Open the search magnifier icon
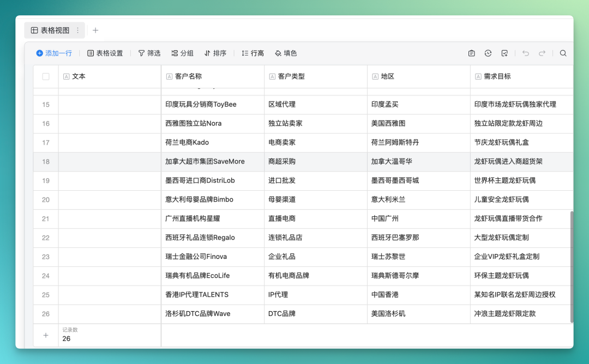 point(563,53)
